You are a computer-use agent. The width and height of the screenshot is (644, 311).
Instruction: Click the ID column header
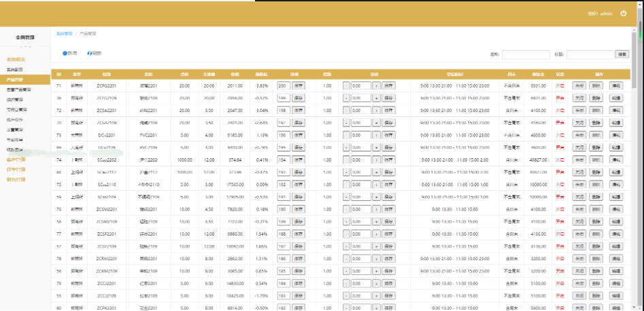[58, 74]
